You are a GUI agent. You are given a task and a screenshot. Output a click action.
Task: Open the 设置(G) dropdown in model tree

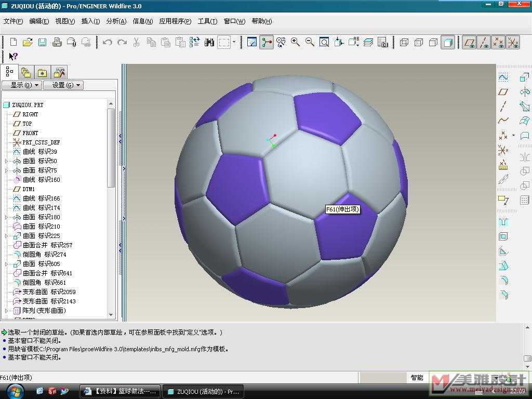(x=63, y=85)
